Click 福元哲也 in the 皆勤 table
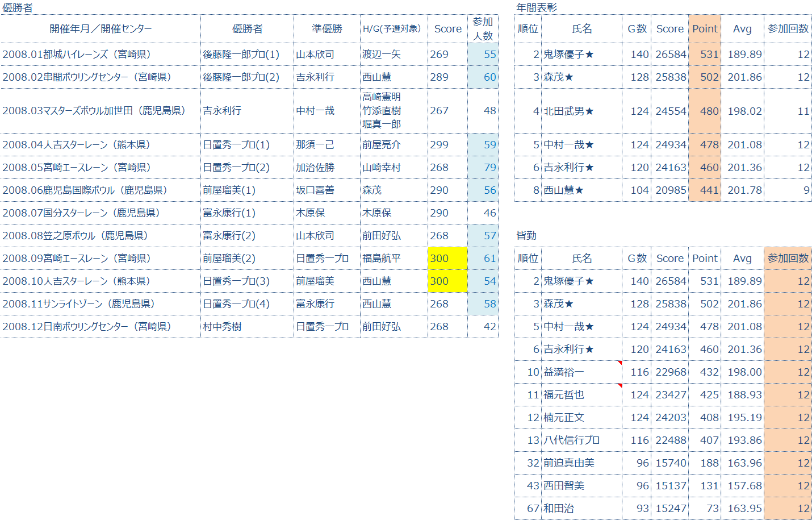The width and height of the screenshot is (812, 520). pos(581,394)
